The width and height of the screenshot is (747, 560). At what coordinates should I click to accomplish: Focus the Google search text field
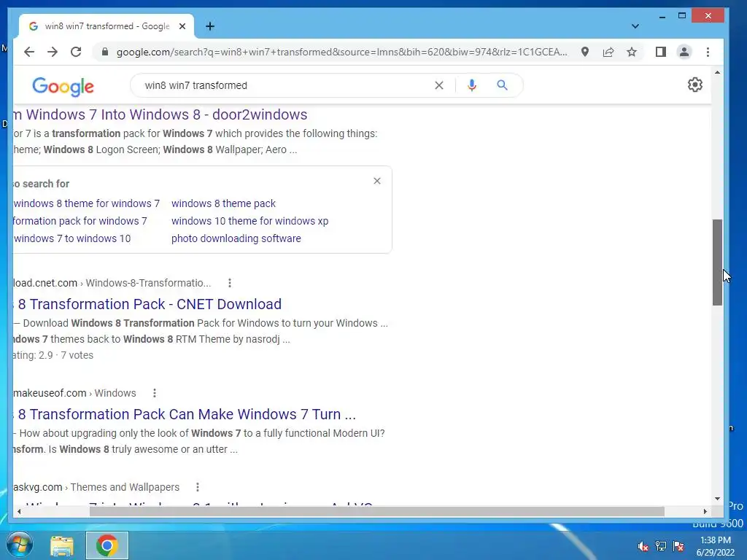pos(286,85)
